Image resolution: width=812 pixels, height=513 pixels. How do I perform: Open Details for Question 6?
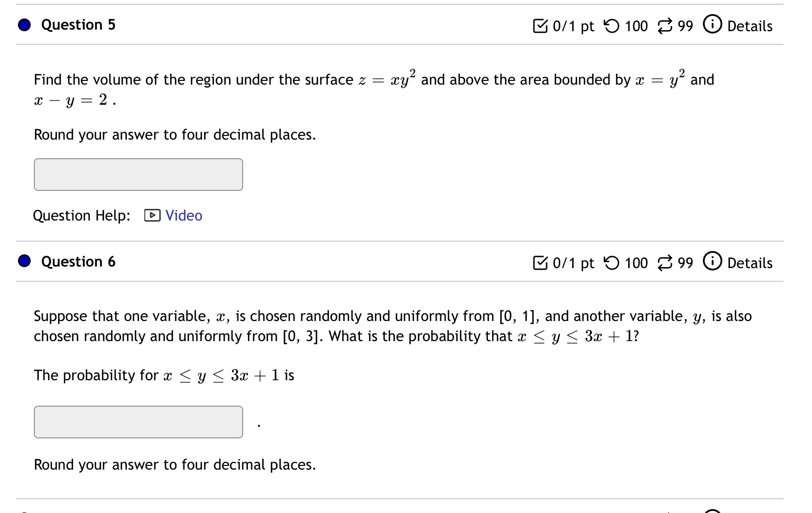750,262
